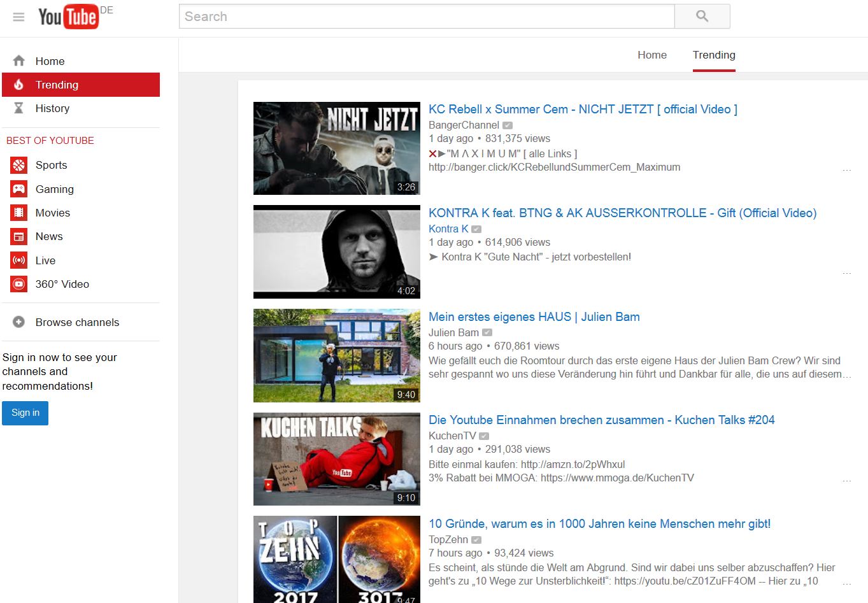This screenshot has width=868, height=603.
Task: Click the search magnifier button
Action: (x=702, y=17)
